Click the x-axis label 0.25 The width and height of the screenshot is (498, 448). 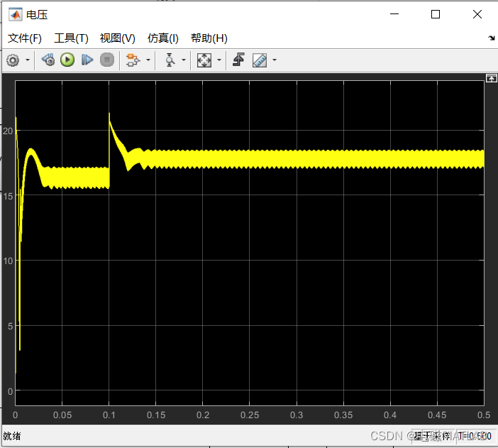[x=250, y=415]
